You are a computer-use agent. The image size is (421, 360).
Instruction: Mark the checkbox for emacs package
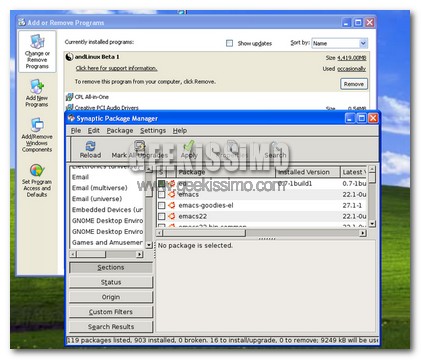(x=162, y=194)
